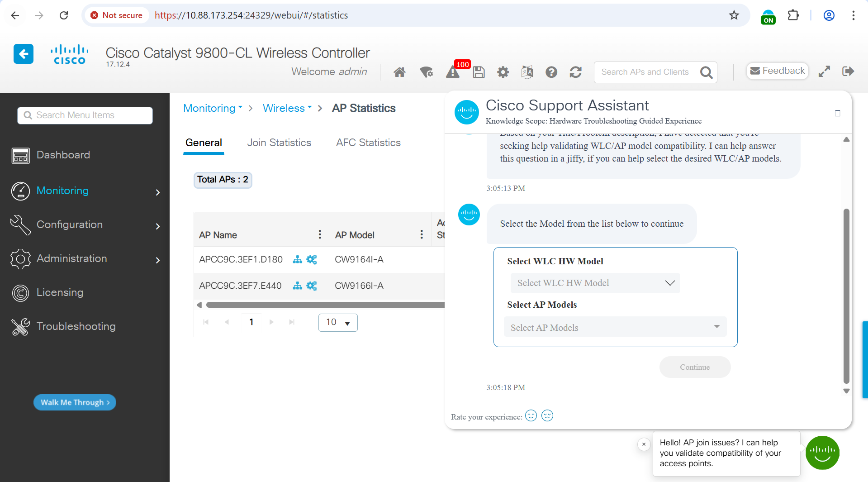The height and width of the screenshot is (482, 868).
Task: Open the preferences gear icon
Action: (x=503, y=72)
